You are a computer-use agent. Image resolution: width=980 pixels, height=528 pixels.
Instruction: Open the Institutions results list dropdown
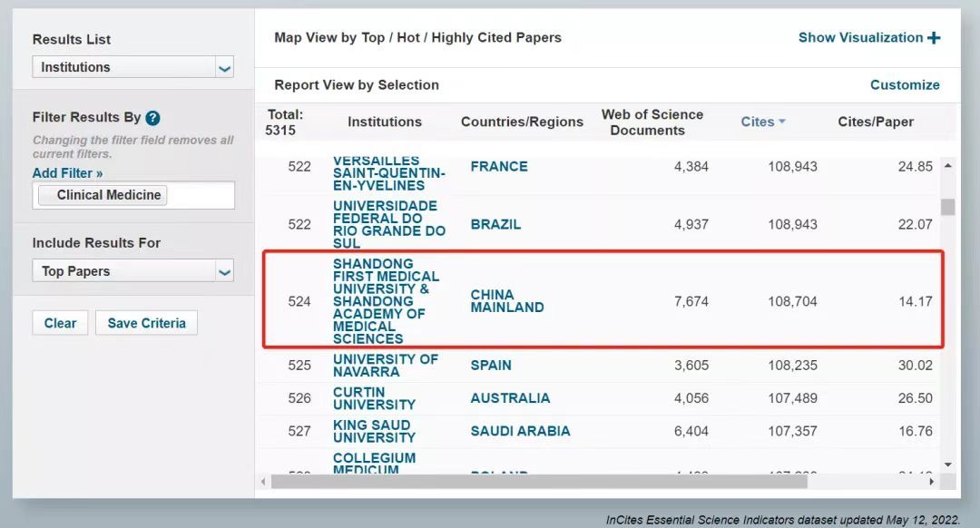(132, 67)
